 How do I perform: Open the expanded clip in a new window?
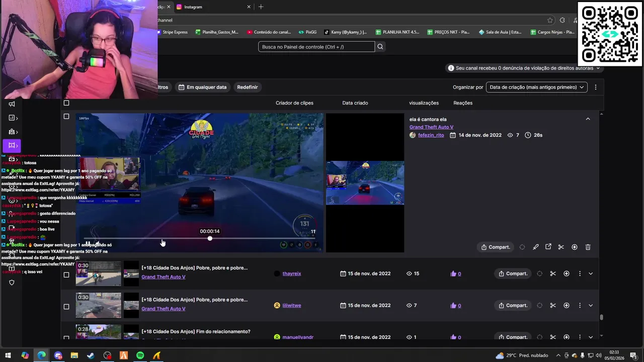(548, 247)
